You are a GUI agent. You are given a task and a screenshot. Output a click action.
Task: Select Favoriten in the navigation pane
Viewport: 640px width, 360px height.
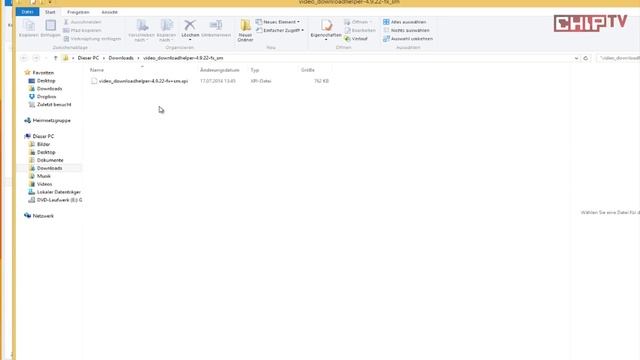click(x=43, y=73)
